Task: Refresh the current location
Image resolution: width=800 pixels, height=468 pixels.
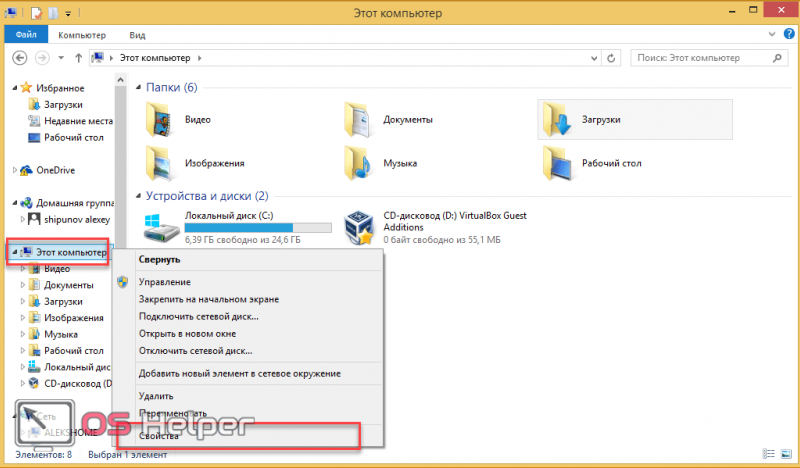Action: tap(611, 58)
